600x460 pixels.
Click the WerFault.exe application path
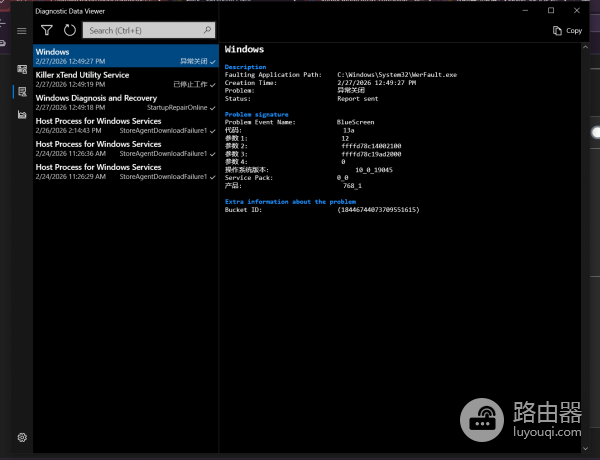(x=397, y=75)
